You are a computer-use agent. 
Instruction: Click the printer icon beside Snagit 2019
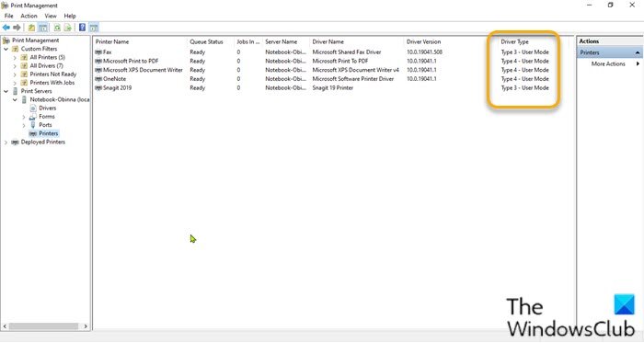[98, 87]
